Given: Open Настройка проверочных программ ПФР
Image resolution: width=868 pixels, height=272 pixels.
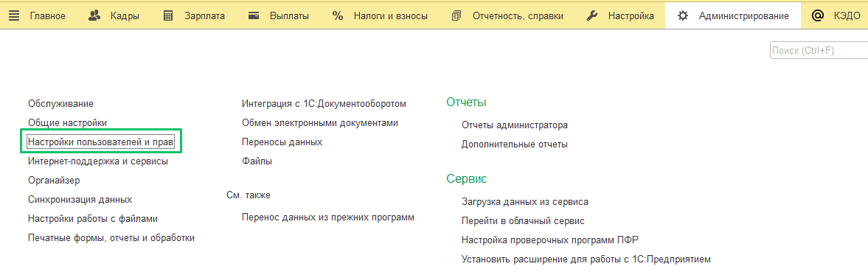Looking at the screenshot, I should click(550, 240).
